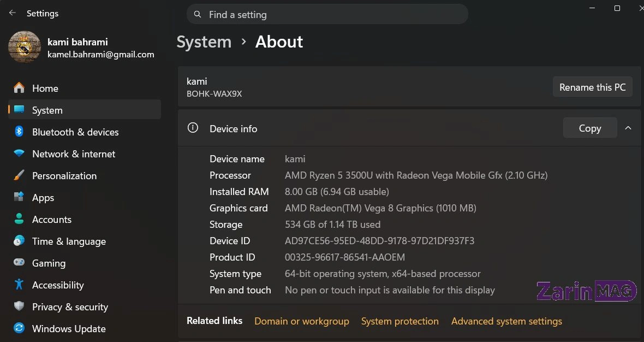The height and width of the screenshot is (342, 644).
Task: Select Windows Update in sidebar
Action: tap(85, 328)
